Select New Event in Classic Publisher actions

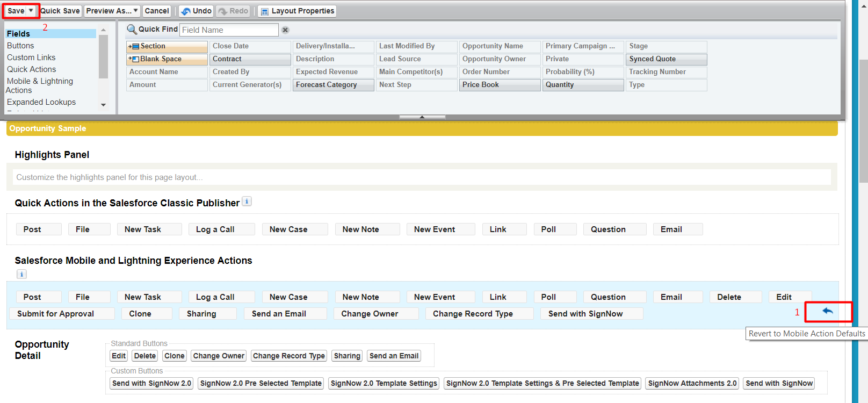coord(440,229)
